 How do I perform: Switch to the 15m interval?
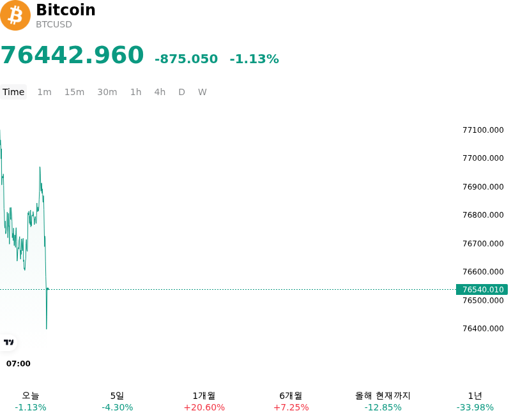(x=74, y=92)
